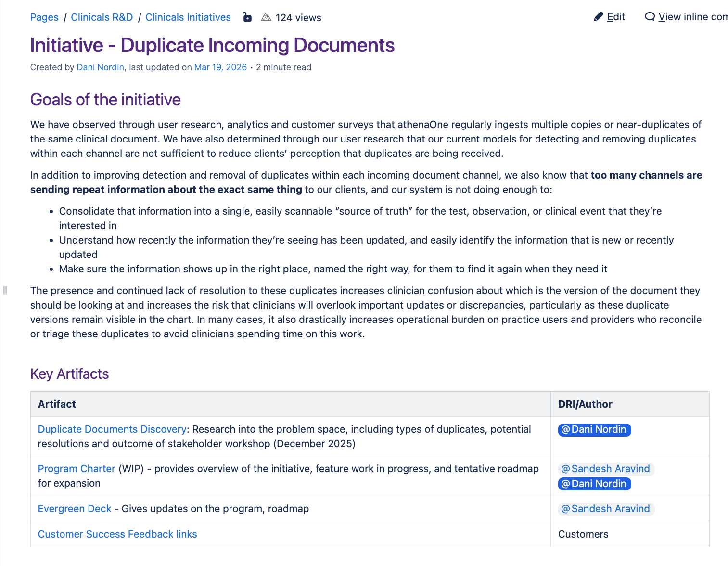Viewport: 728px width, 566px height.
Task: Click @Dani Nordin mention in Discovery row
Action: [x=594, y=429]
